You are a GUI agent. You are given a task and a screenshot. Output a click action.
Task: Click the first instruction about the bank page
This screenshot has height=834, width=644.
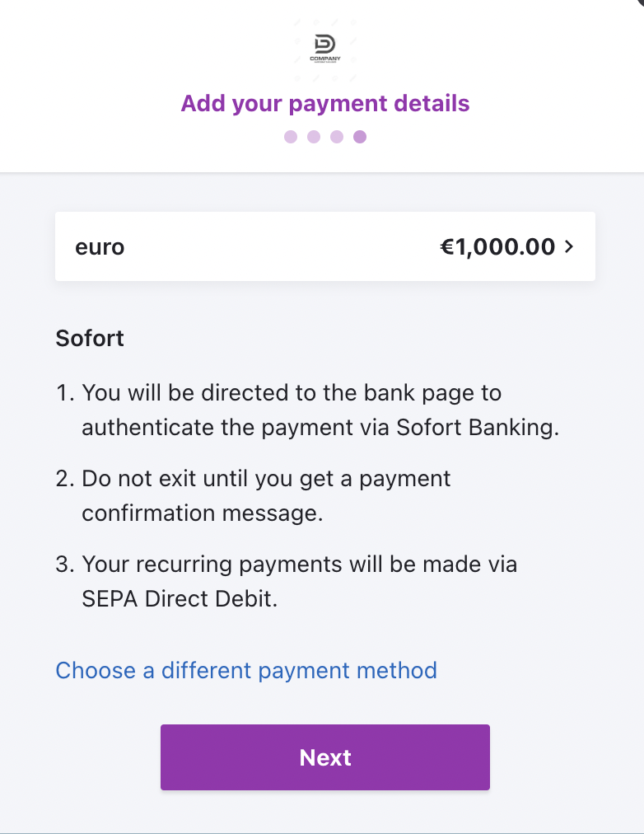coord(292,392)
